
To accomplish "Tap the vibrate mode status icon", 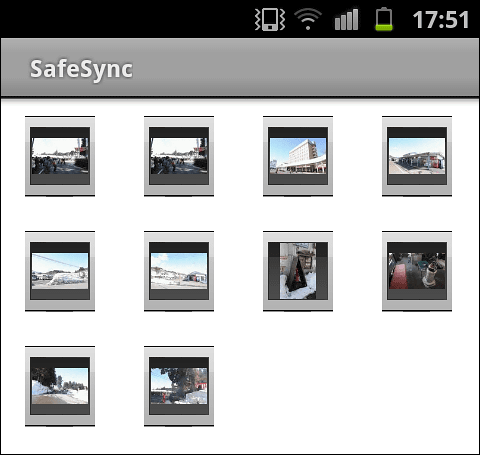I will tap(270, 20).
